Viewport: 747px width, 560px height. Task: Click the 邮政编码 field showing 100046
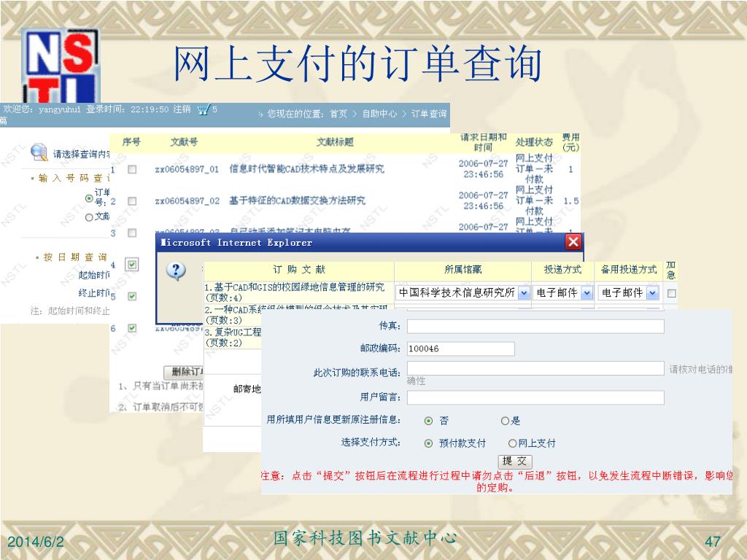461,349
